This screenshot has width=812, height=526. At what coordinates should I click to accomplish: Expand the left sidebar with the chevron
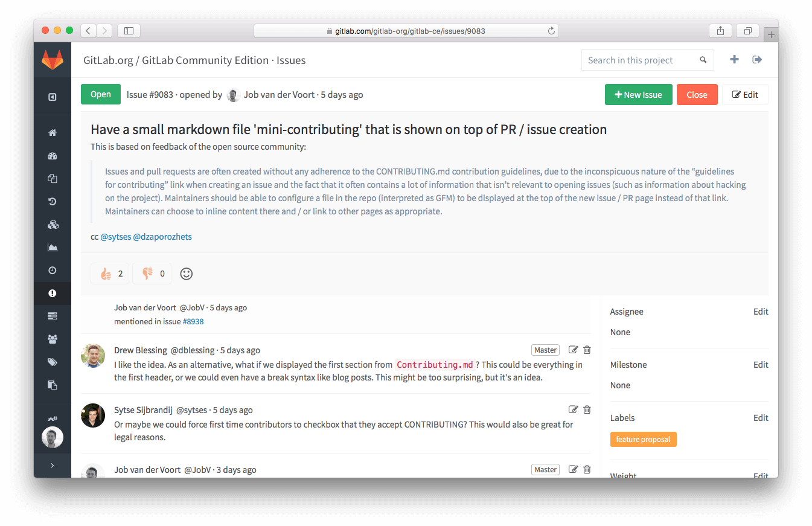tap(53, 465)
